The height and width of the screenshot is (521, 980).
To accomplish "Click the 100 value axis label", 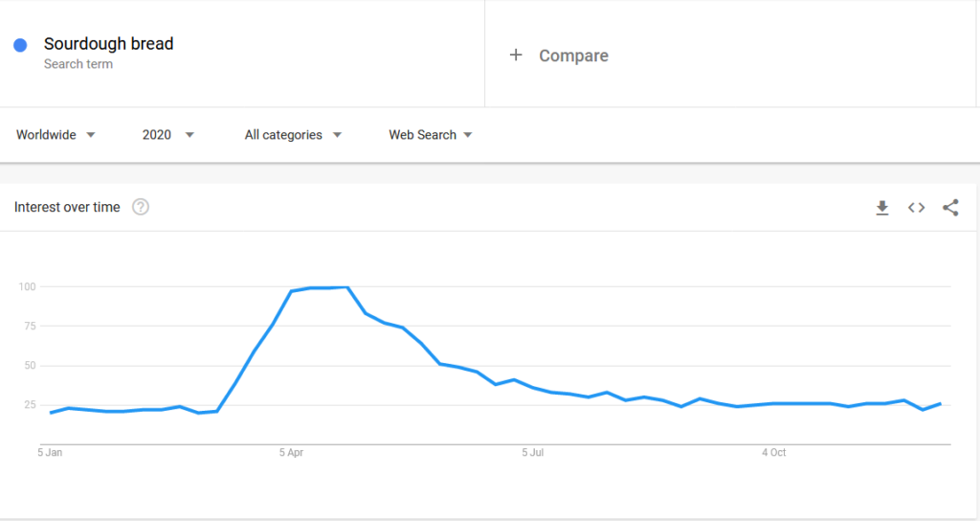I will (27, 286).
